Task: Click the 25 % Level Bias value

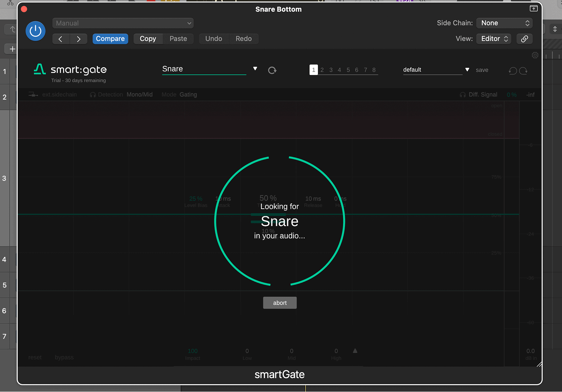Action: [196, 199]
